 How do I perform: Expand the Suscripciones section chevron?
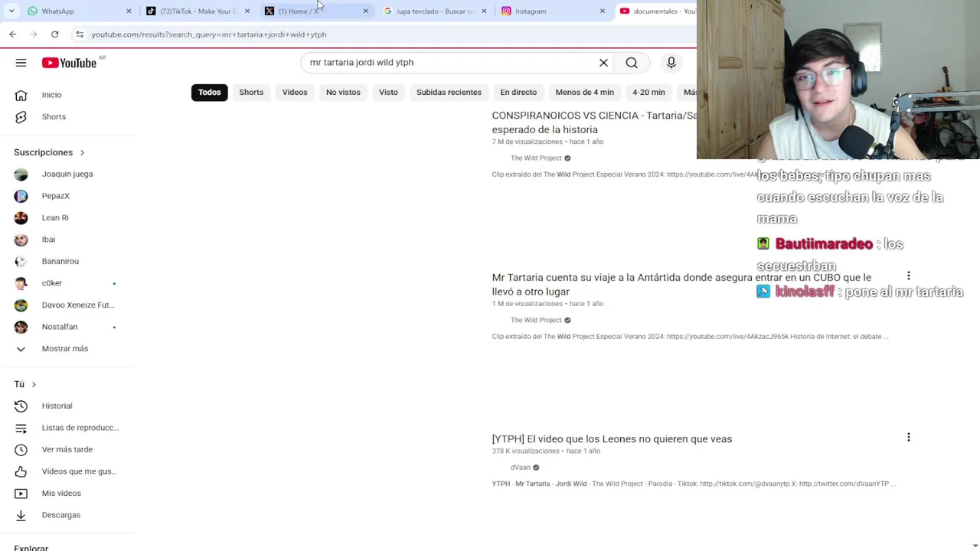point(82,152)
